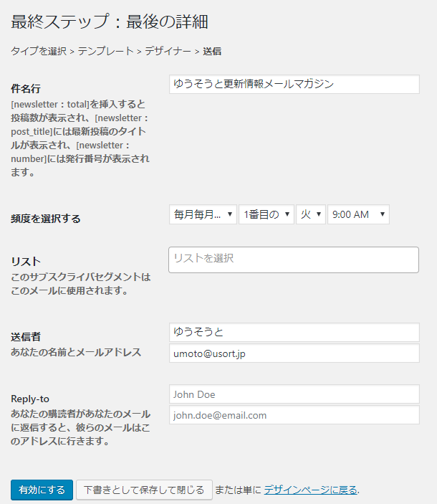The width and height of the screenshot is (437, 504).
Task: Click the Reply-to section label
Action: [30, 399]
